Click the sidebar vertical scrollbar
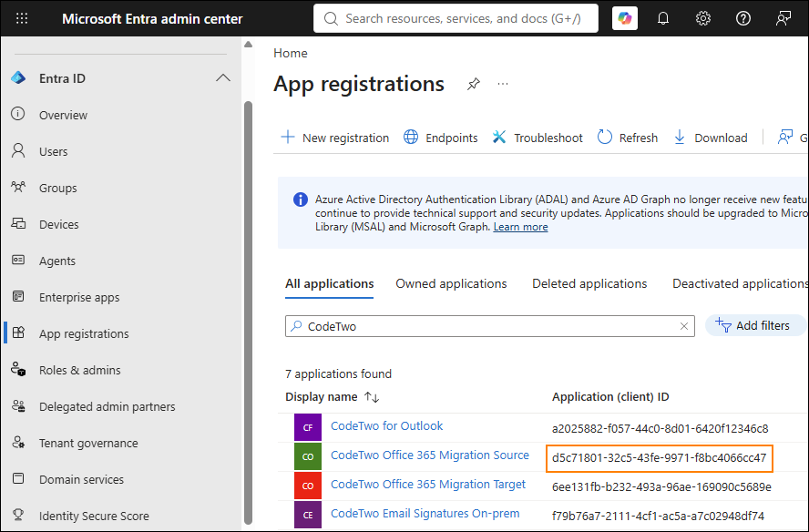Viewport: 809px width, 532px height. coord(248,312)
